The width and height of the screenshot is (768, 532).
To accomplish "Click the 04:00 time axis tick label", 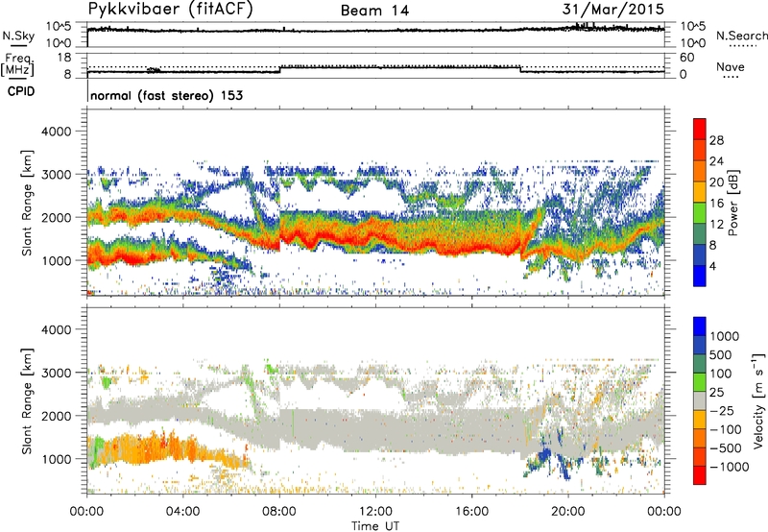I will pyautogui.click(x=183, y=512).
